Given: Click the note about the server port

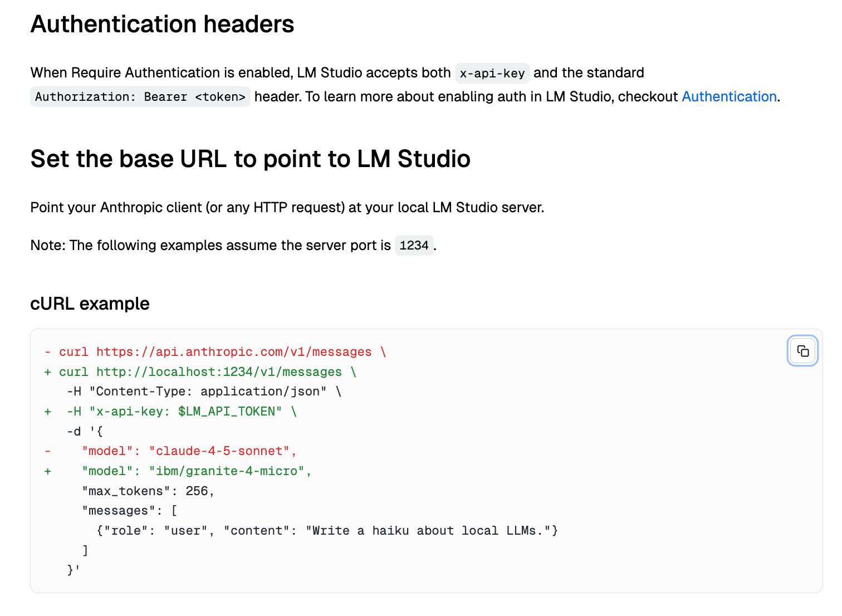Looking at the screenshot, I should (233, 245).
